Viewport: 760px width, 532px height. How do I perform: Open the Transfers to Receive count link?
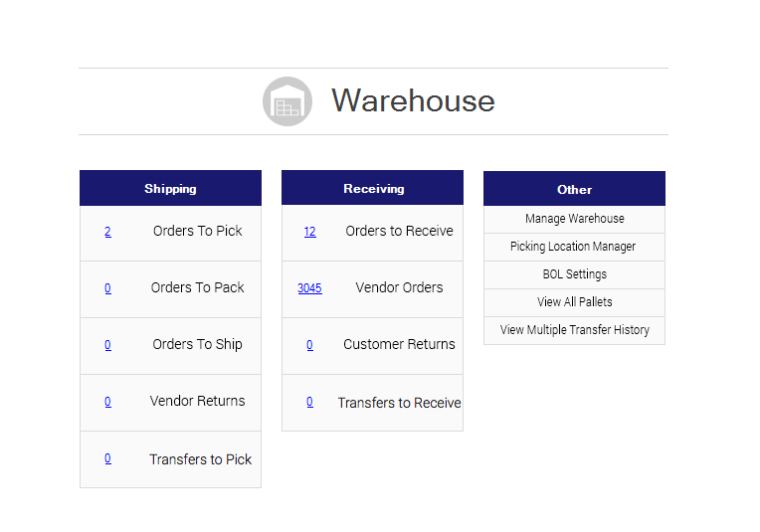pyautogui.click(x=309, y=402)
